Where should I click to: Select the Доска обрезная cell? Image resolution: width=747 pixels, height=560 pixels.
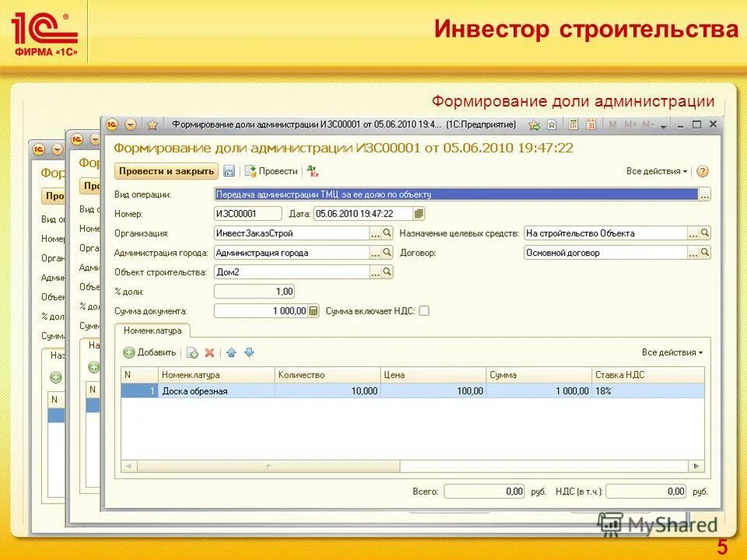(217, 391)
